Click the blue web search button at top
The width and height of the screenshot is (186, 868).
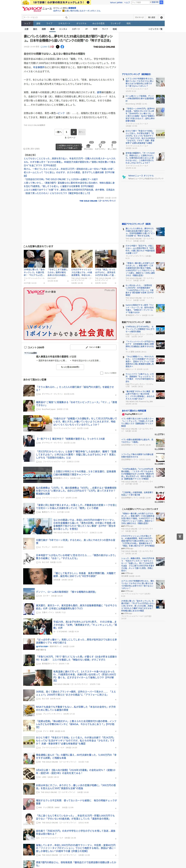coord(161,2)
